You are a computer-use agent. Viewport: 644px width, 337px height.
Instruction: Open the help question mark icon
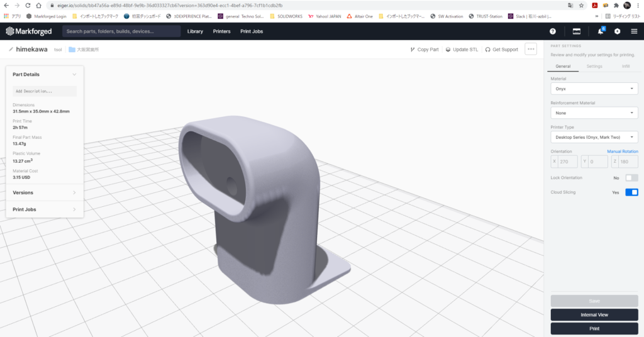point(553,31)
